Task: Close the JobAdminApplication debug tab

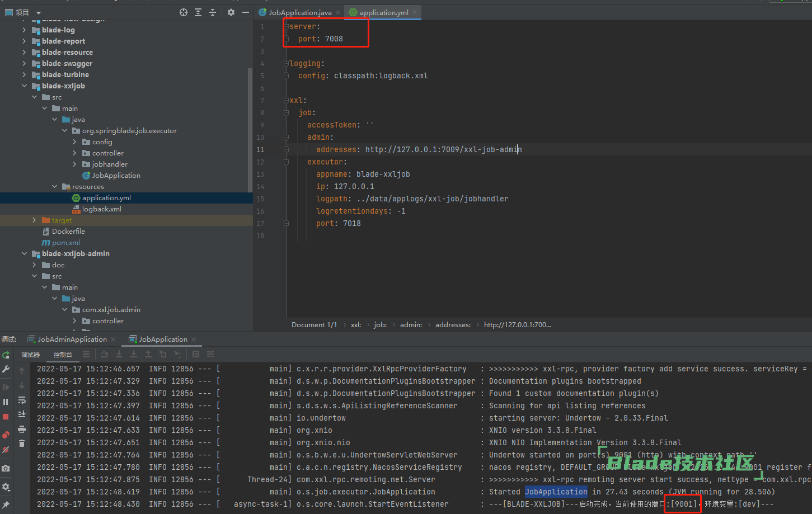Action: (x=113, y=339)
